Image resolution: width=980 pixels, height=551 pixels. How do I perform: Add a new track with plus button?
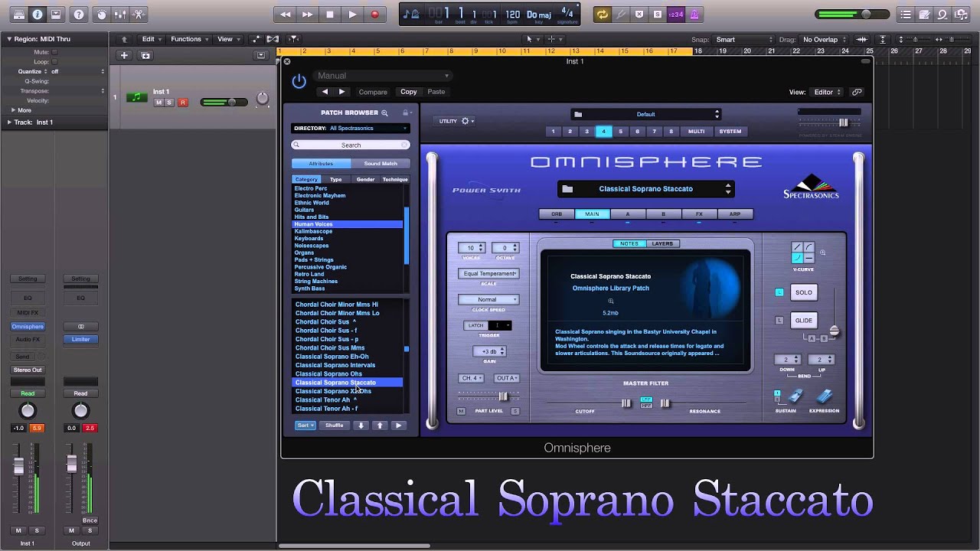click(124, 55)
